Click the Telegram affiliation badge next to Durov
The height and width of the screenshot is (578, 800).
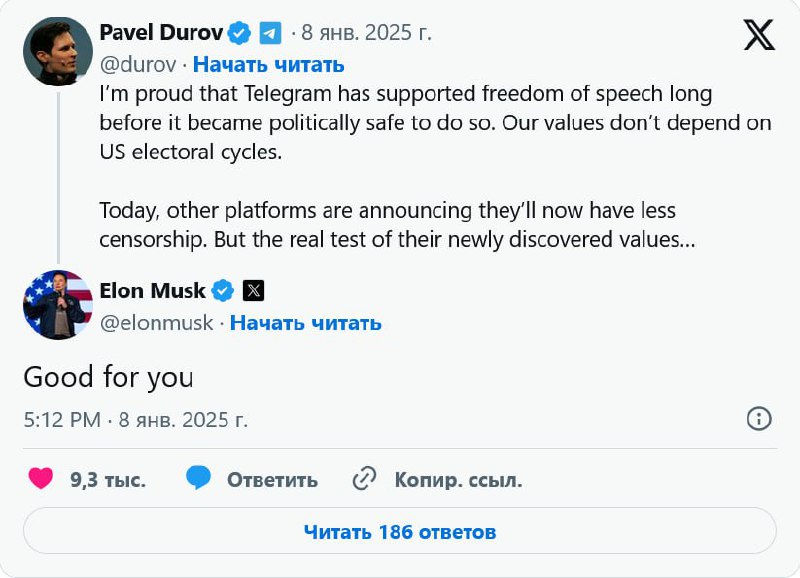point(270,33)
